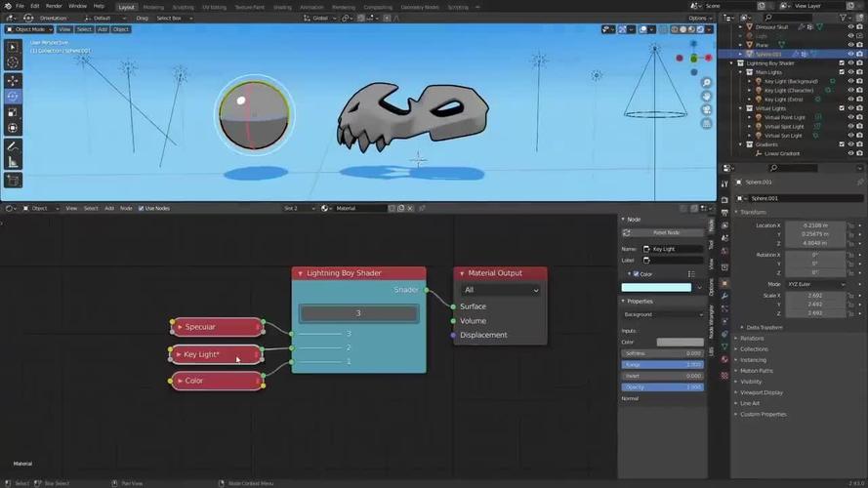
Task: Toggle camera view icon in viewport
Action: coord(706,110)
